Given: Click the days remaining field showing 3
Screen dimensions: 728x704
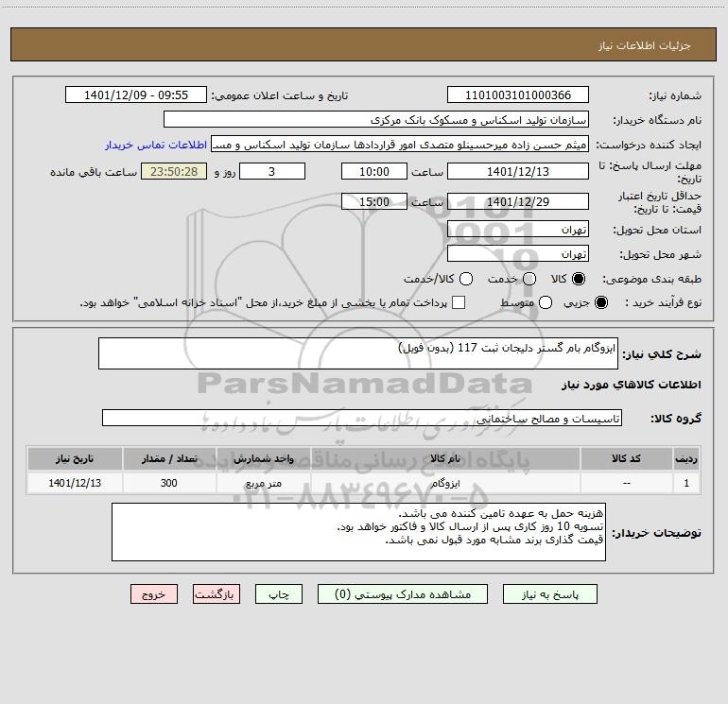Looking at the screenshot, I should pyautogui.click(x=272, y=171).
